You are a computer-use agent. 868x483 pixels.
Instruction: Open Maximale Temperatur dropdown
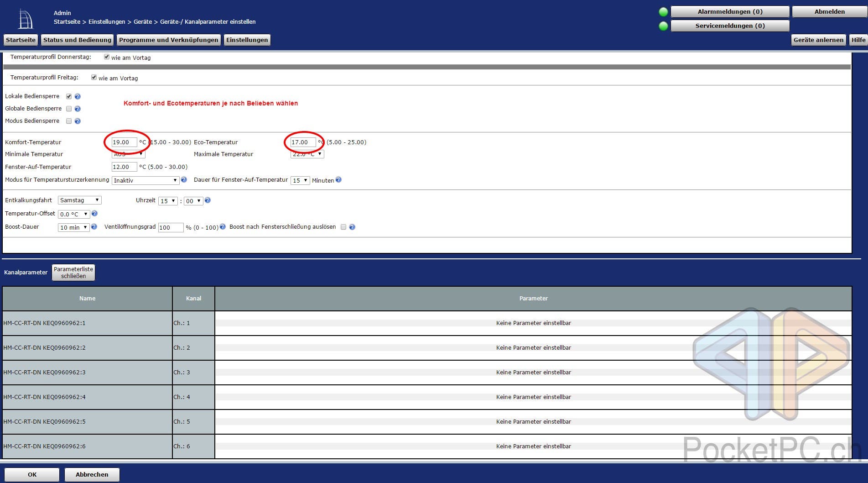(x=307, y=154)
